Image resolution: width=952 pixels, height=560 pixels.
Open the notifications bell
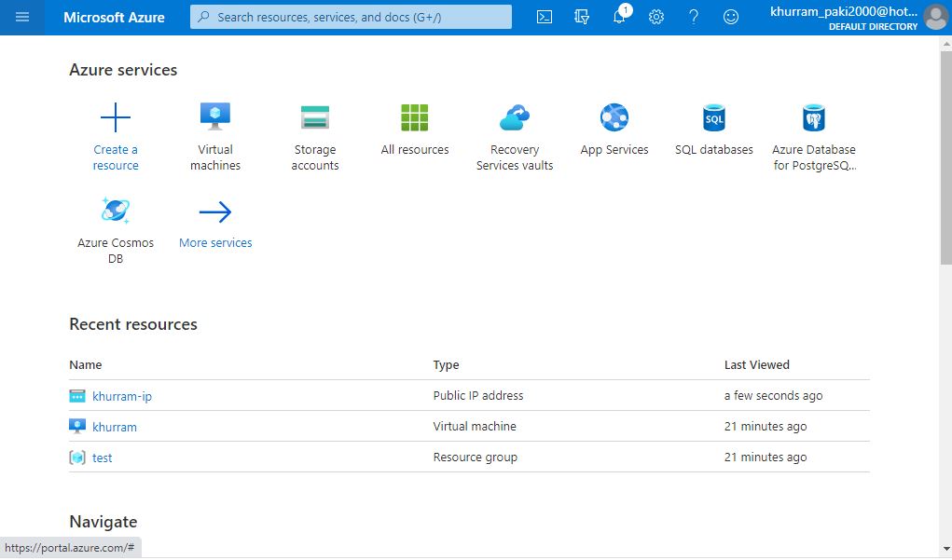[x=619, y=16]
